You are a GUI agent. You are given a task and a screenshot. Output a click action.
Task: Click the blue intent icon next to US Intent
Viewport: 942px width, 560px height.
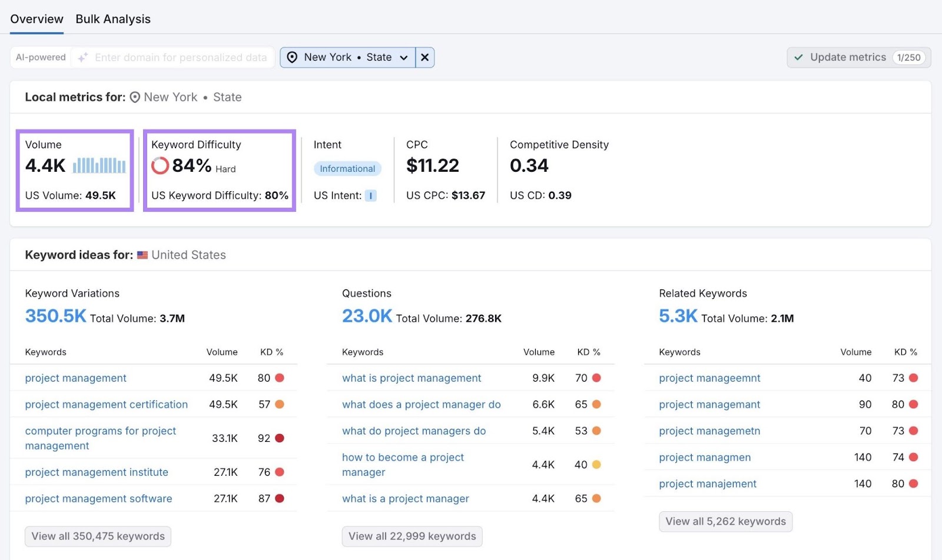[371, 195]
